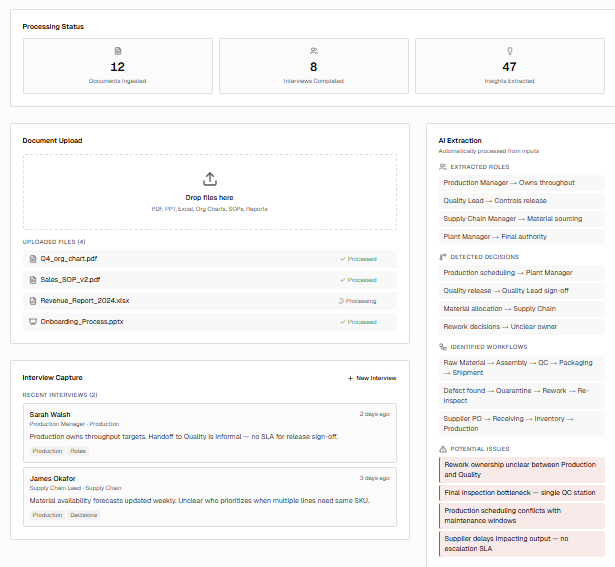Viewport: 615px width, 567px height.
Task: Click the Roles tag on Sarah Walsh's interview
Action: click(x=78, y=451)
